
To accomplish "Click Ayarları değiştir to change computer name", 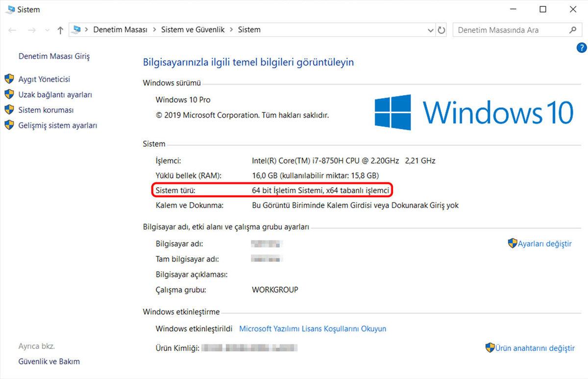I will coord(544,243).
